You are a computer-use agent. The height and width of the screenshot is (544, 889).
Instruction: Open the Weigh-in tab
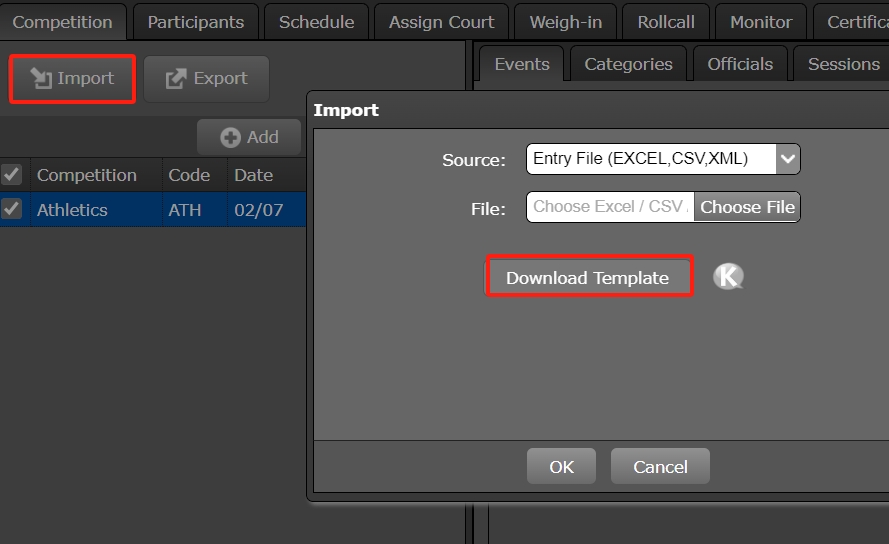point(565,22)
